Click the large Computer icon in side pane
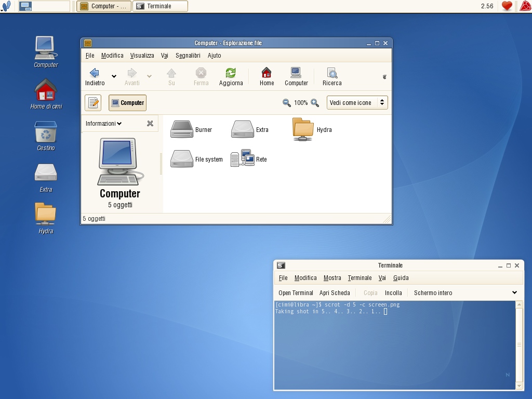Image resolution: width=532 pixels, height=399 pixels. [x=120, y=162]
